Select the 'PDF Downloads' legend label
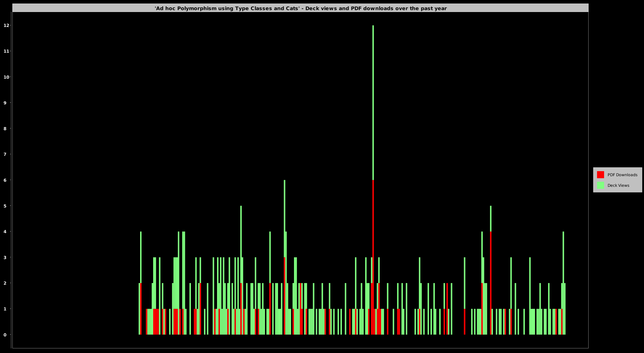The height and width of the screenshot is (353, 644). (622, 175)
